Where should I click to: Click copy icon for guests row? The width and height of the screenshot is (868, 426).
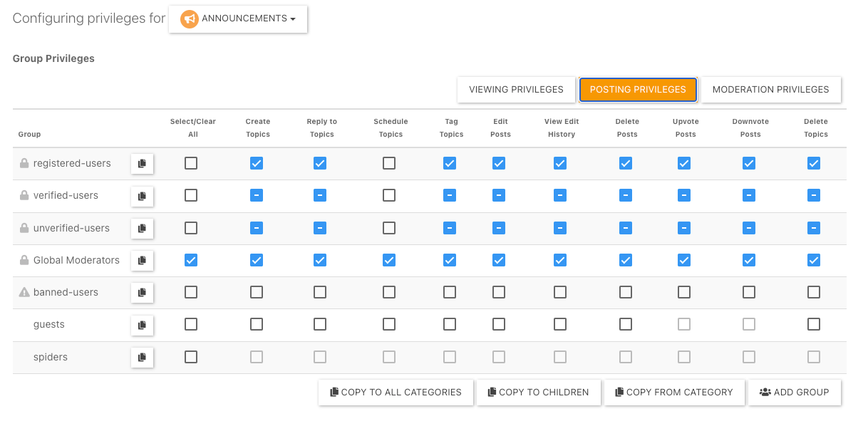(142, 325)
